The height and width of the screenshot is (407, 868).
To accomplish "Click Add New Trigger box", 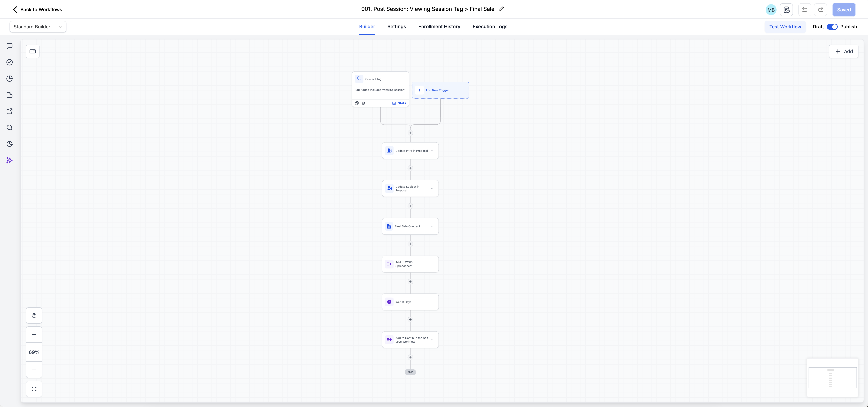I will (x=440, y=90).
